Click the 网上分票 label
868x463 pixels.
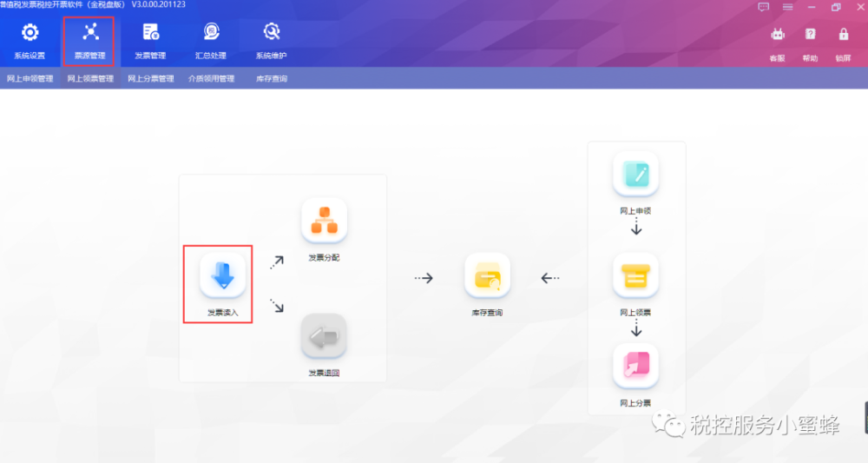coord(635,403)
